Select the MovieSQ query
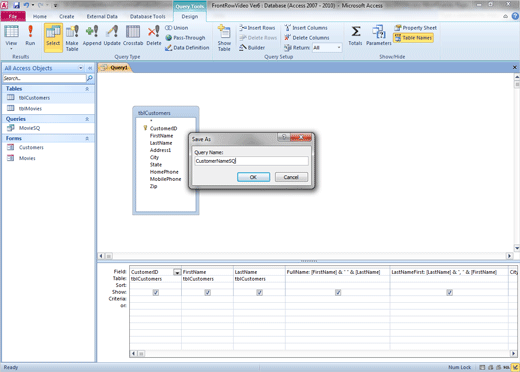Image resolution: width=520 pixels, height=372 pixels. (49, 128)
